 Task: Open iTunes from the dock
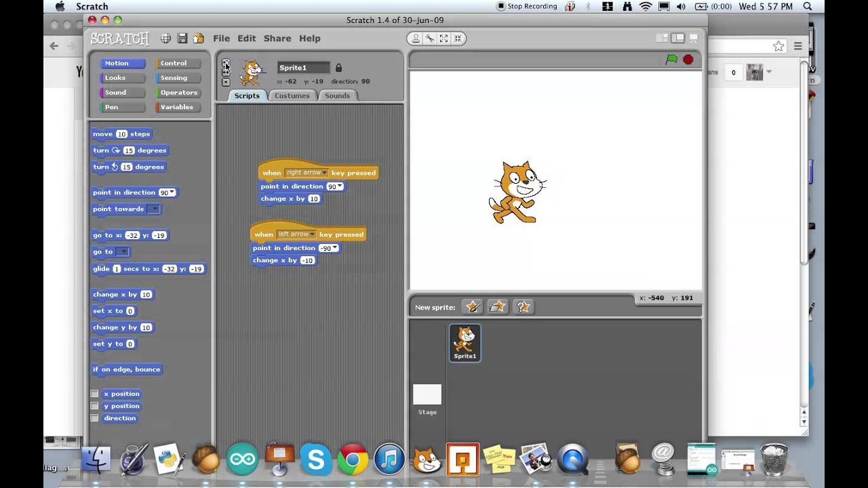click(x=389, y=460)
